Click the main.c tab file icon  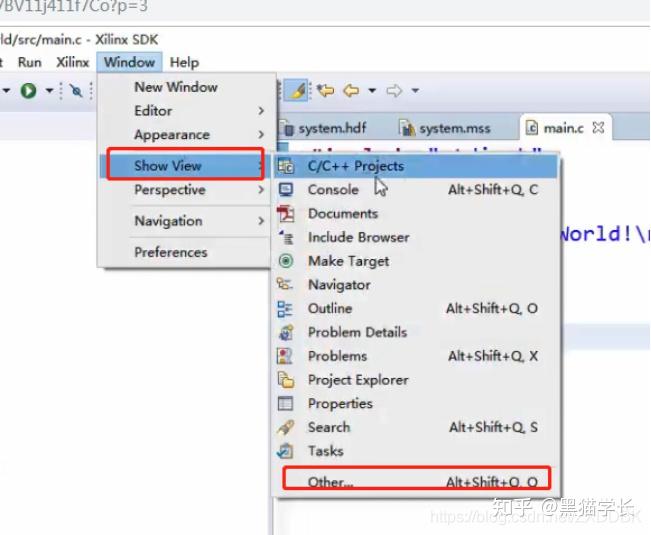[x=532, y=128]
